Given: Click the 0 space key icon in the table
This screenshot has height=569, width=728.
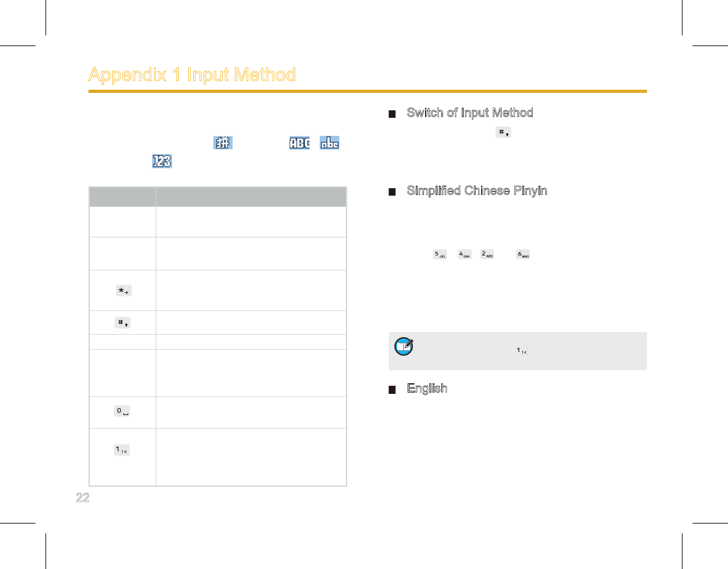Looking at the screenshot, I should pos(122,411).
